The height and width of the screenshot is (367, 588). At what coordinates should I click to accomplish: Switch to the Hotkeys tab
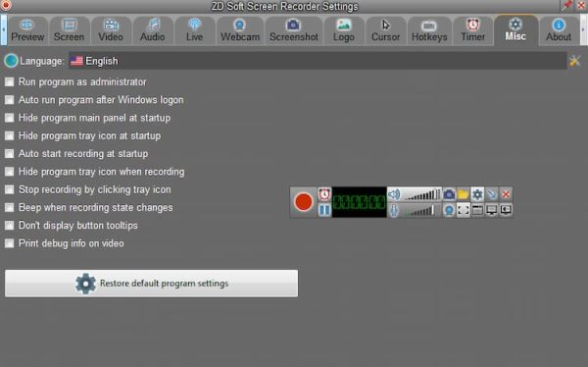point(429,30)
